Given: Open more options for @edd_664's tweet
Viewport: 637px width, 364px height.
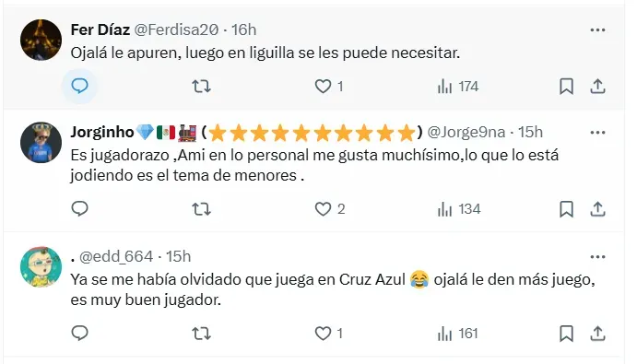Looking at the screenshot, I should 597,257.
